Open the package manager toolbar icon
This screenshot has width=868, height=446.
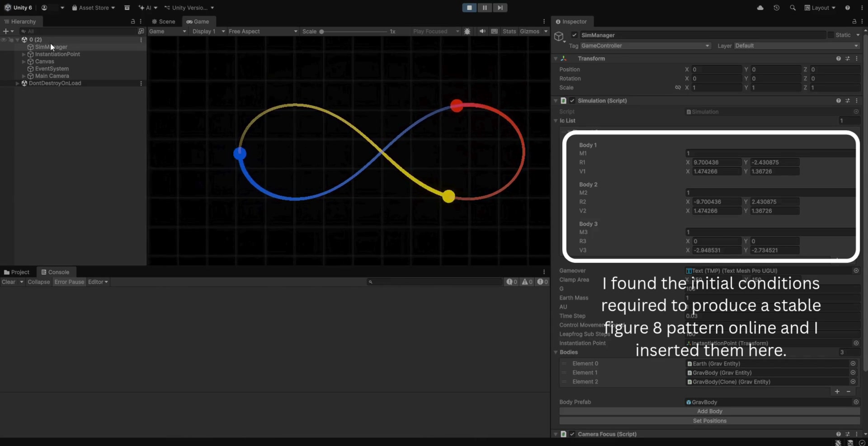pyautogui.click(x=127, y=8)
